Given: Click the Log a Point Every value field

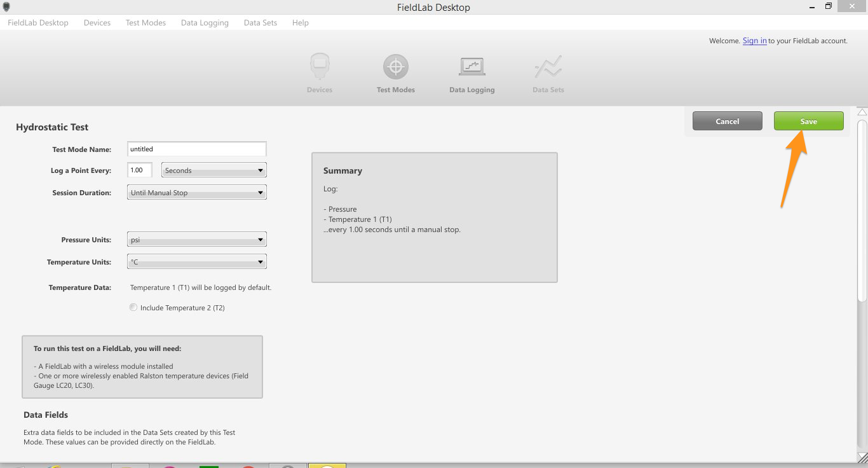Looking at the screenshot, I should [x=140, y=170].
